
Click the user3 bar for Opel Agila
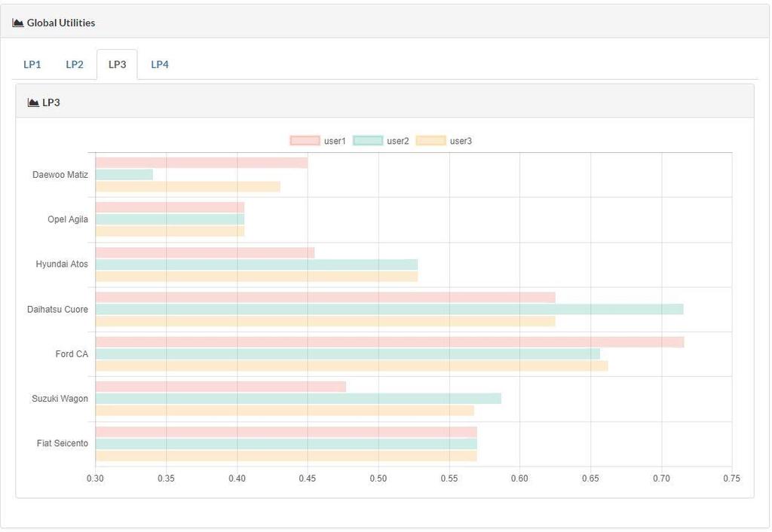click(x=170, y=231)
